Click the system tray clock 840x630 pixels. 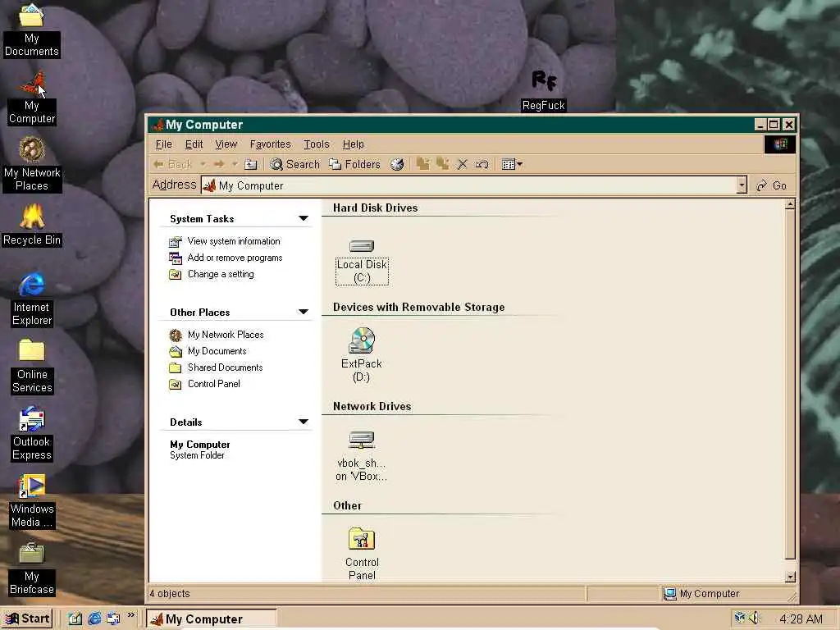pyautogui.click(x=801, y=619)
